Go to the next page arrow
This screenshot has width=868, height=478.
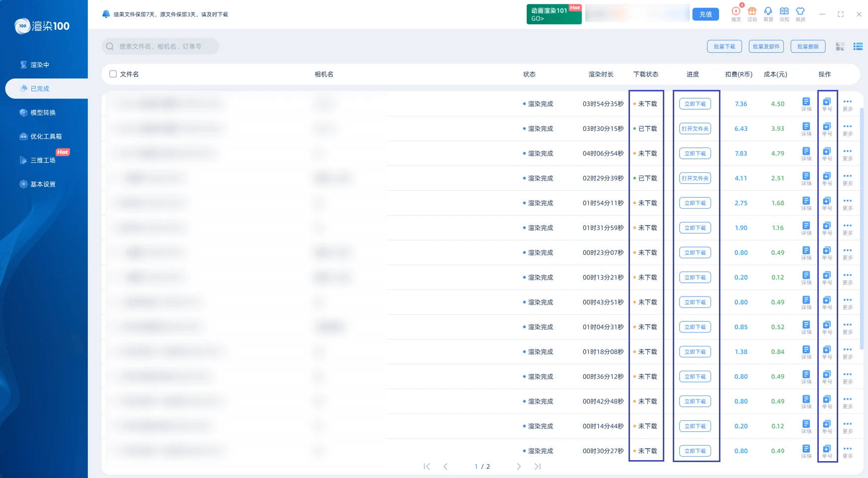click(519, 467)
